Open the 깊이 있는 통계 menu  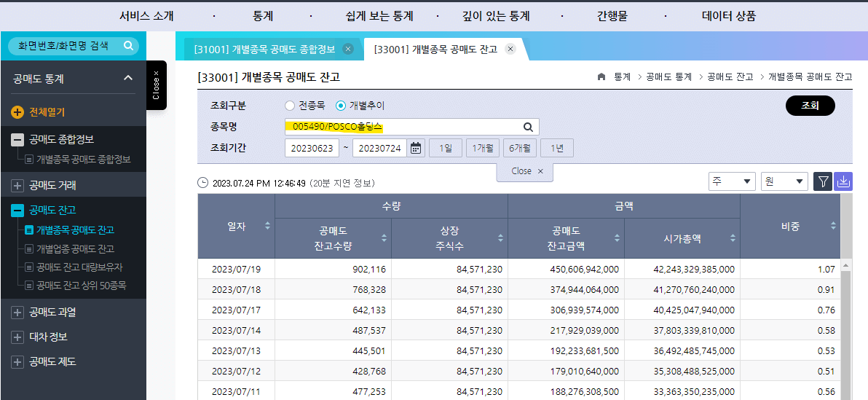pos(496,16)
